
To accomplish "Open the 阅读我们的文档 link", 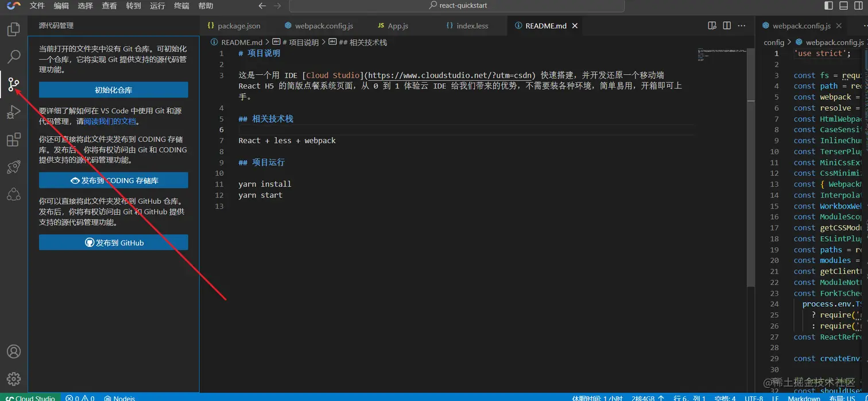I will coord(110,121).
